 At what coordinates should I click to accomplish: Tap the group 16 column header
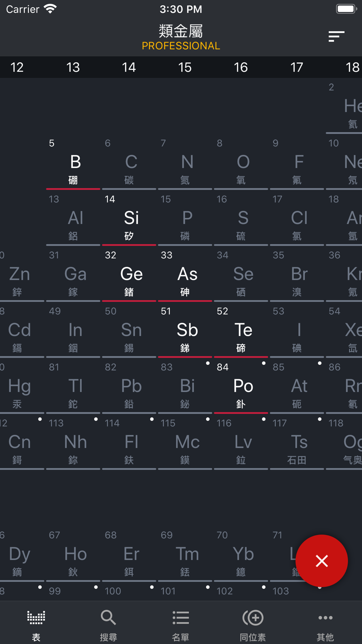(x=241, y=67)
